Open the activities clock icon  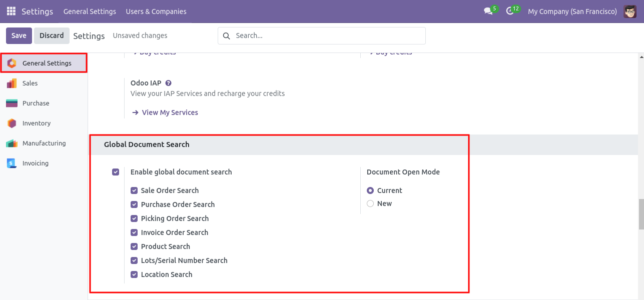coord(510,11)
